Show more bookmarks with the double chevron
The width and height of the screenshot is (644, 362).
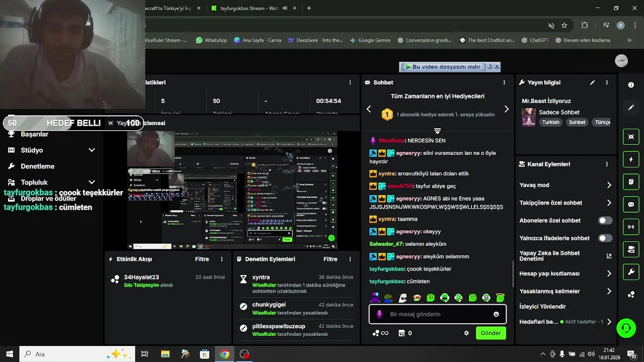[x=629, y=40]
